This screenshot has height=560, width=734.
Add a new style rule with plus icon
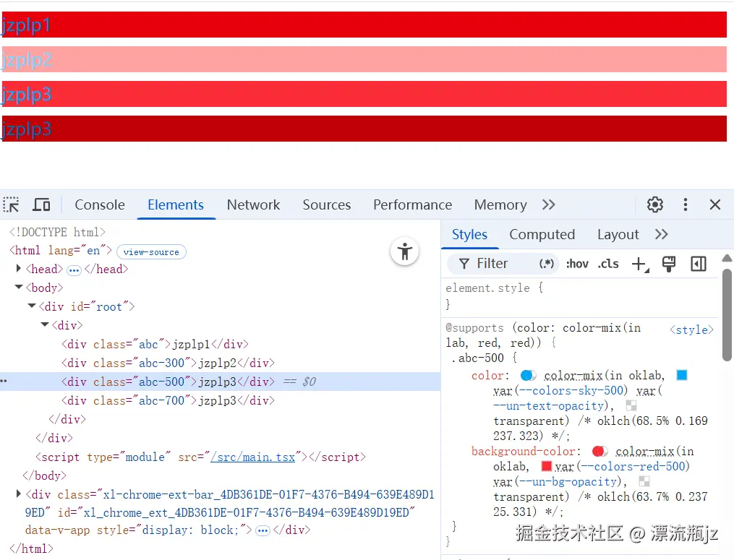640,264
